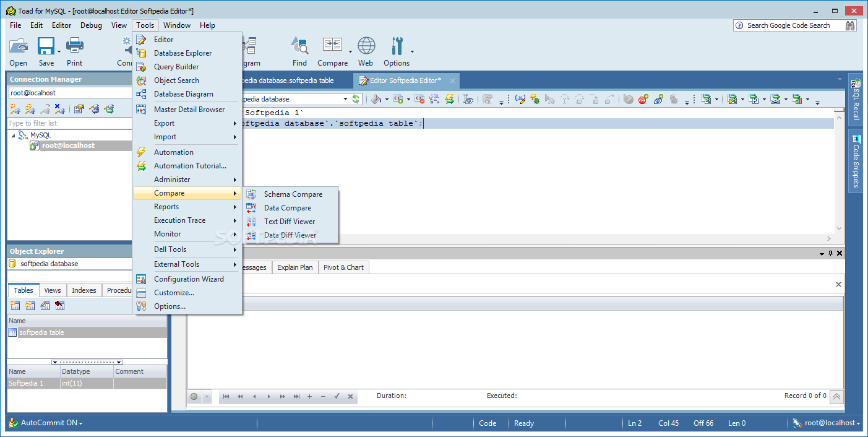868x437 pixels.
Task: Select Master Detail Browser menu item
Action: coord(186,110)
